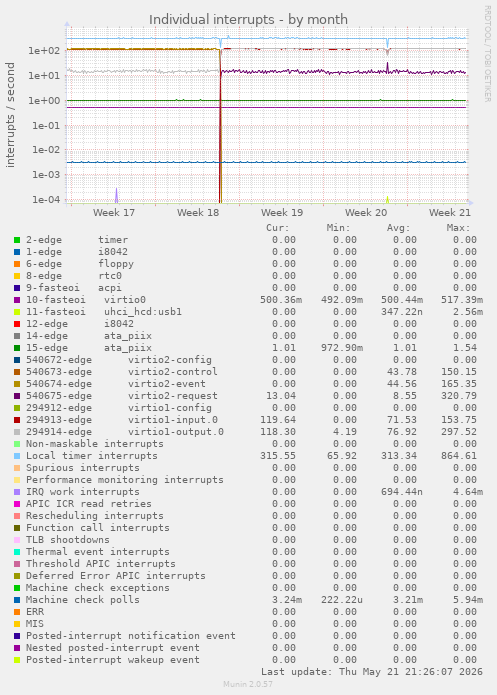Click the virtio1-output.0 legend label
Image resolution: width=497 pixels, height=695 pixels.
click(x=176, y=432)
